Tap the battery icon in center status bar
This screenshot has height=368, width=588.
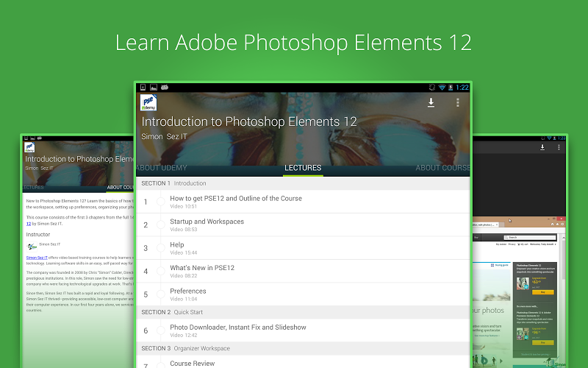pyautogui.click(x=451, y=87)
